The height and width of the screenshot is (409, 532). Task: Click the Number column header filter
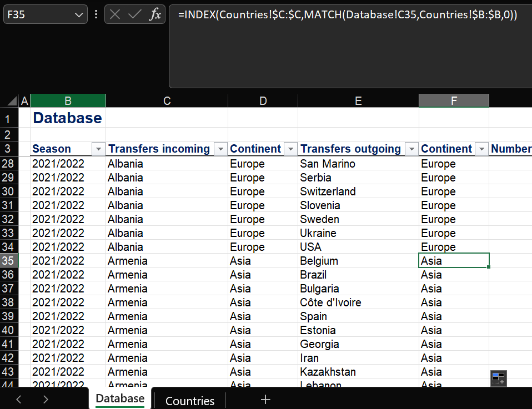(x=529, y=149)
